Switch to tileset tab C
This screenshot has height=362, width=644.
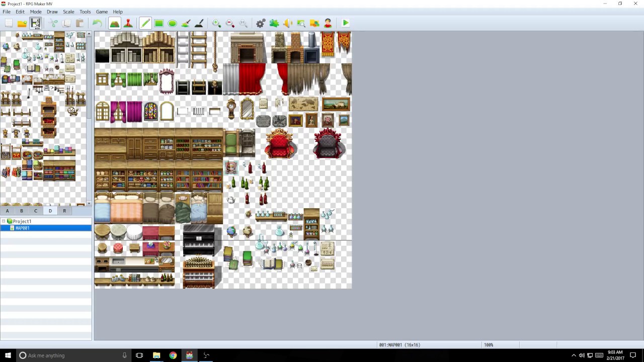pyautogui.click(x=36, y=211)
